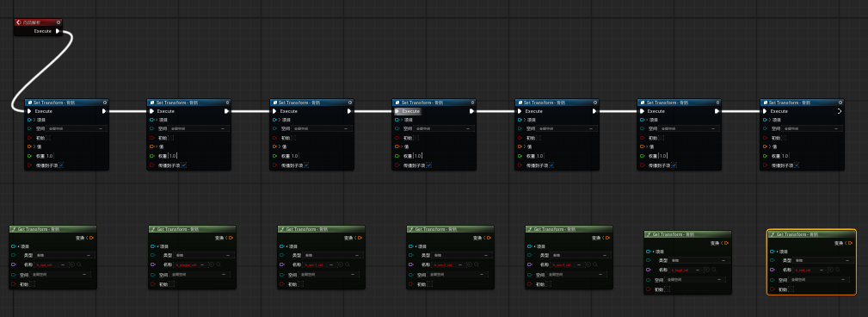The image size is (868, 317).
Task: Click the orange 变换 output pin of the b_head_ctrl node
Action: (726, 243)
